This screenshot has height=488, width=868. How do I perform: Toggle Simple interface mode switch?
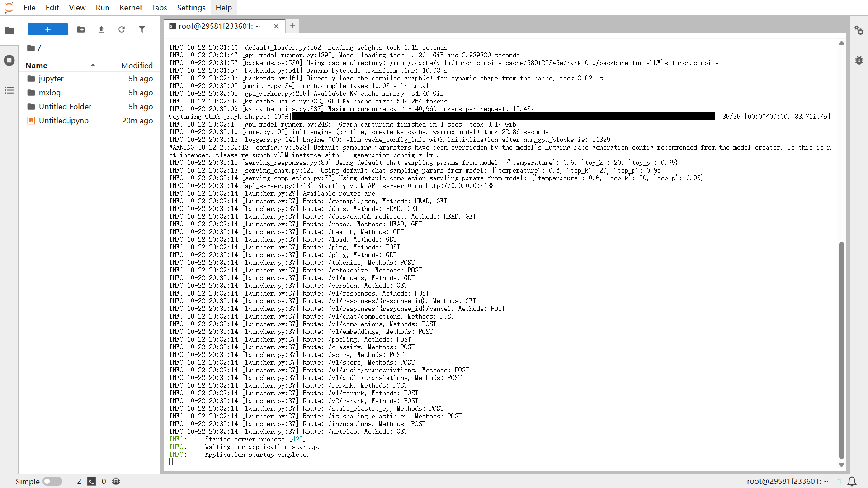coord(52,481)
